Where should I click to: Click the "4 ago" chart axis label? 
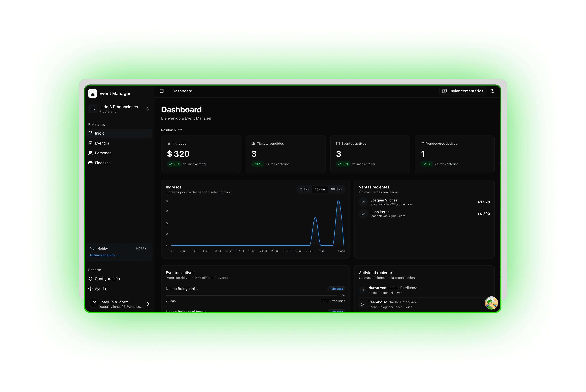pos(341,251)
